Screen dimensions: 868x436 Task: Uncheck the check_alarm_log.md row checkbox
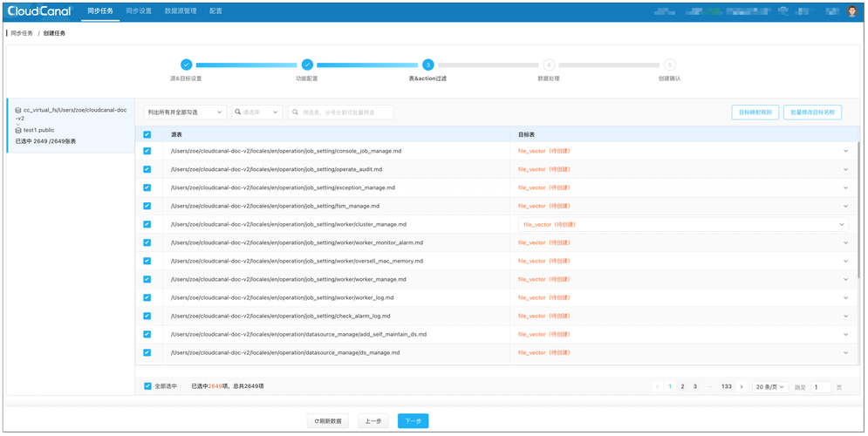point(147,316)
